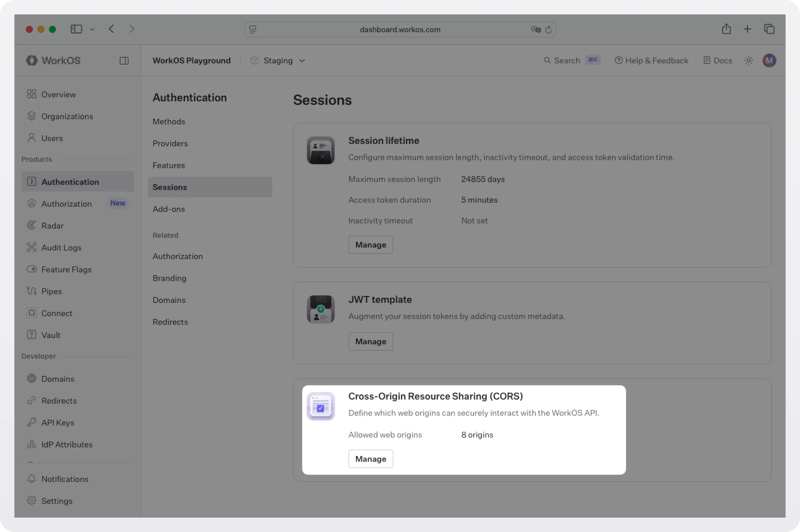Open the Docs page
800x532 pixels.
718,60
